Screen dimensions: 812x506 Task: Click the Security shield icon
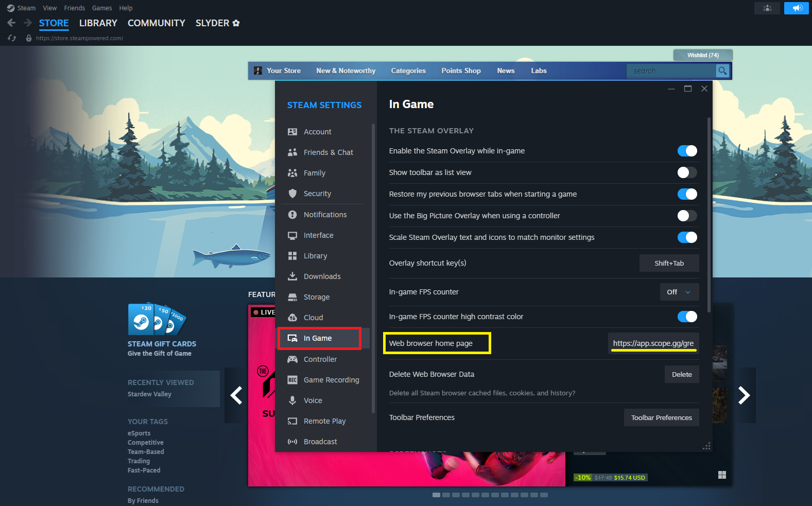coord(292,194)
